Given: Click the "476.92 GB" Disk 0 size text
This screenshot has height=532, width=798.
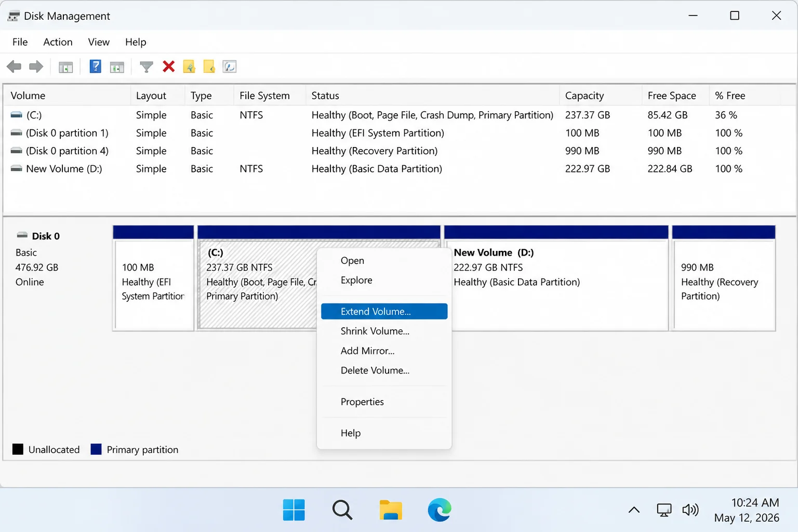Looking at the screenshot, I should (x=37, y=268).
